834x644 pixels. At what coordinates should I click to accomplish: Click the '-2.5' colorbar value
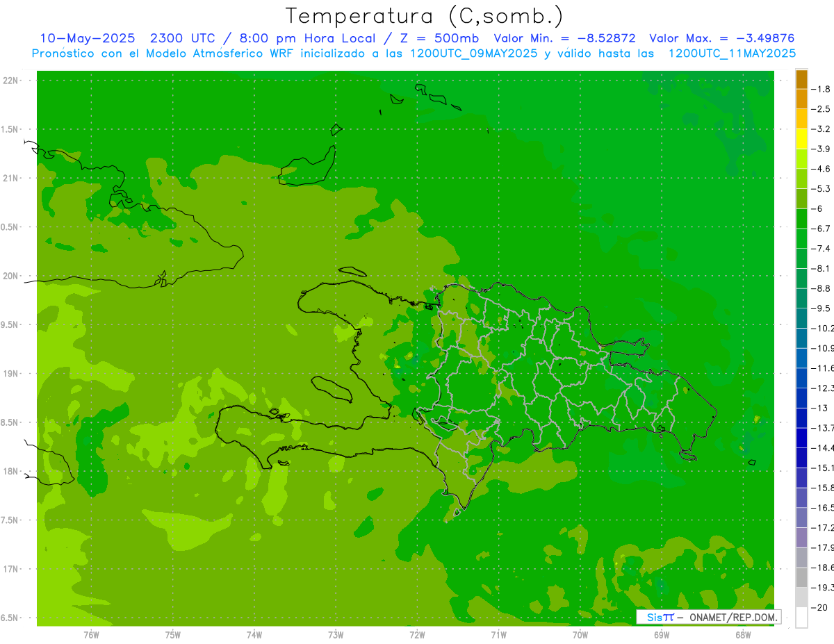tap(821, 109)
